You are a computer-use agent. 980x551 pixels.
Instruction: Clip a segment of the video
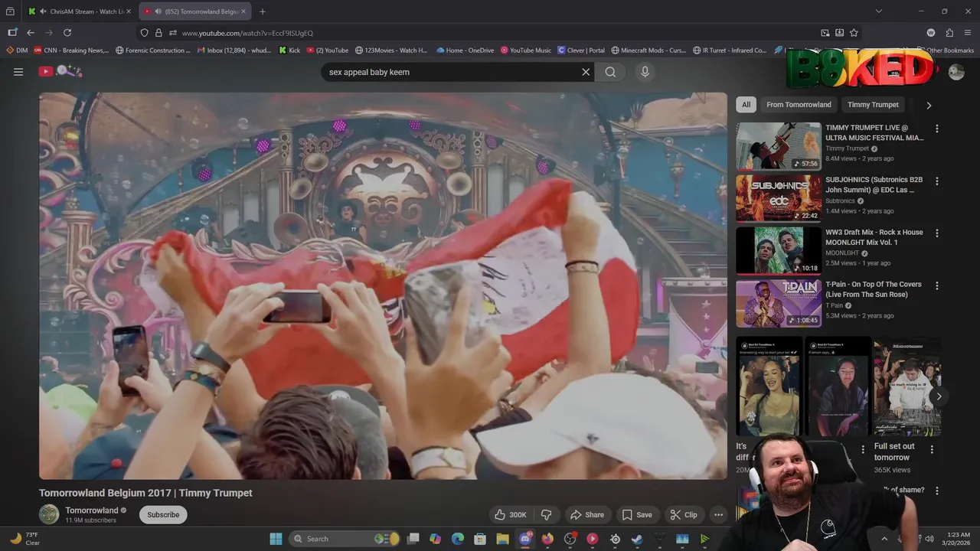(684, 515)
